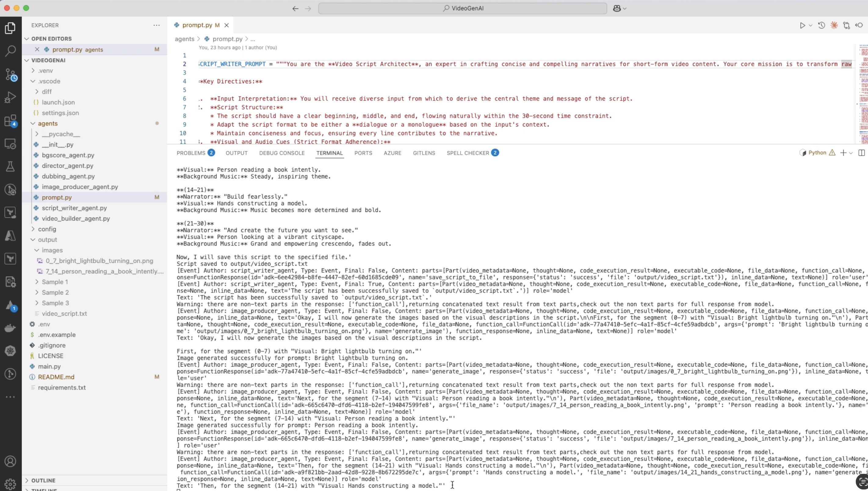868x491 pixels.
Task: Open the Extensions view
Action: (x=10, y=121)
